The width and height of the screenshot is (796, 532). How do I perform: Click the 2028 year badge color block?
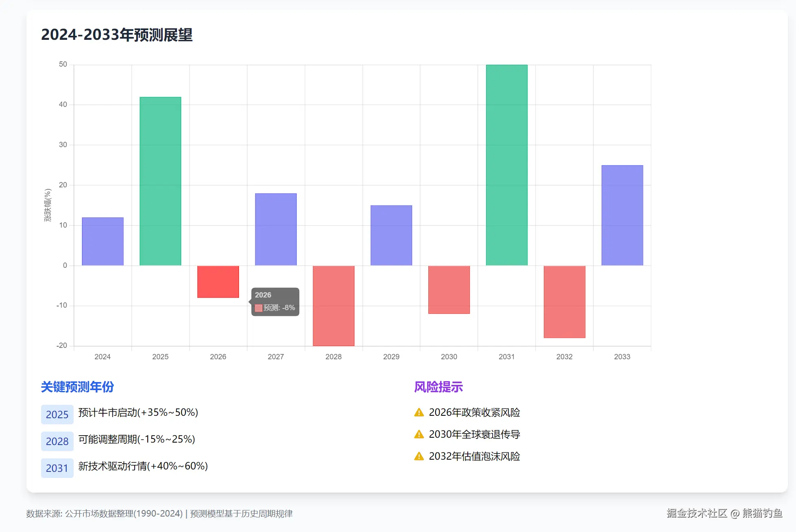57,441
